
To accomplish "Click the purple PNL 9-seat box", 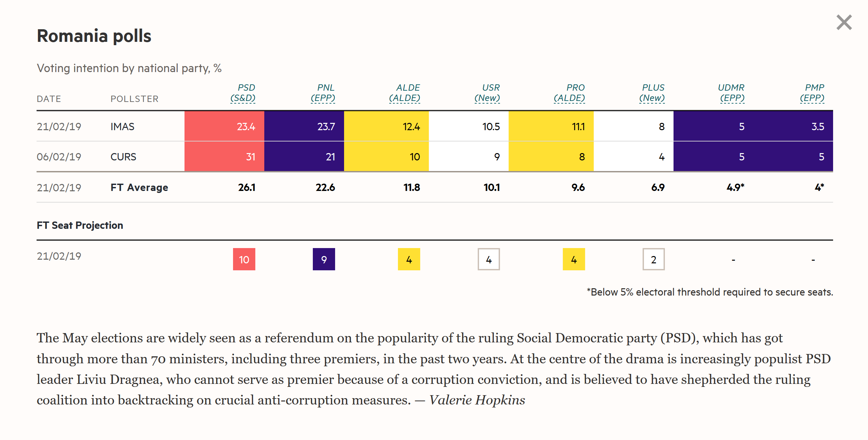I will [x=324, y=259].
